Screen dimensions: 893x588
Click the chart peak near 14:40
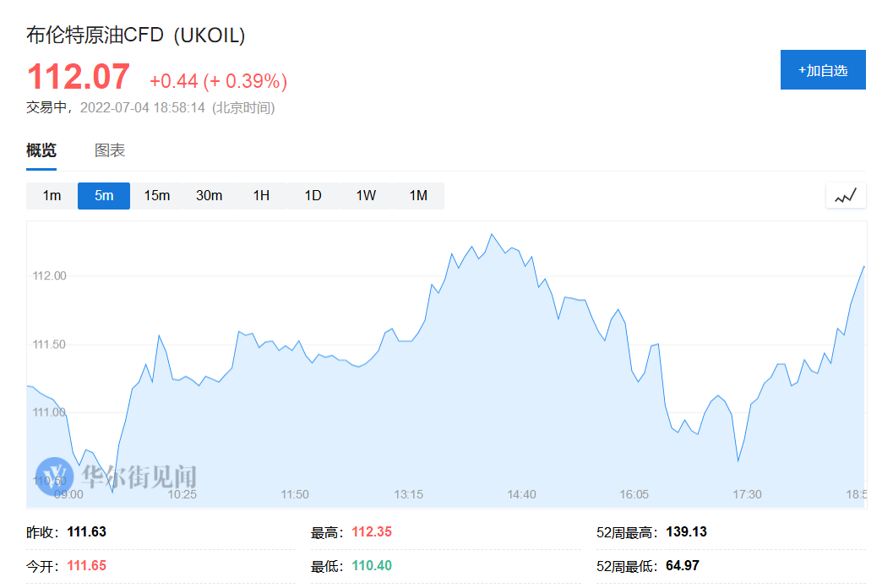point(492,234)
